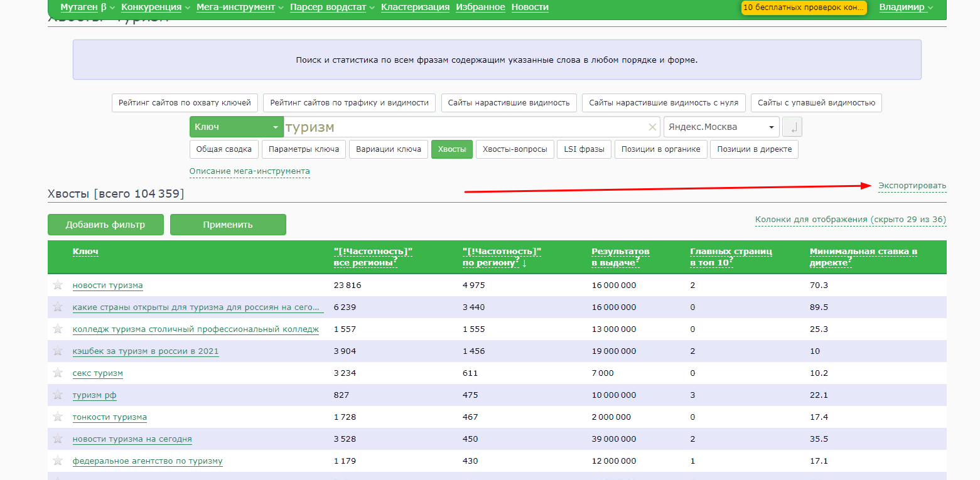This screenshot has height=480, width=980.
Task: Star the "кэшбек за туризм в россии в 2021" row
Action: click(58, 351)
